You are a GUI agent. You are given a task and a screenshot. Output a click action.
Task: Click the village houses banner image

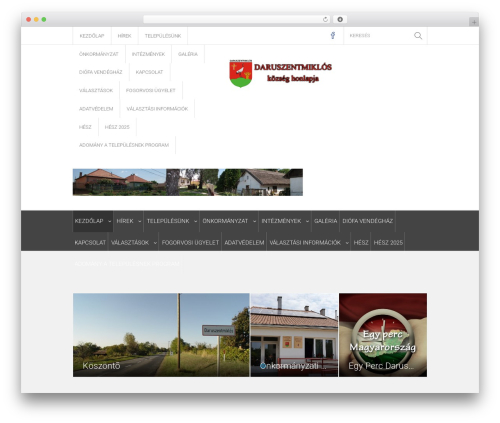tap(188, 182)
